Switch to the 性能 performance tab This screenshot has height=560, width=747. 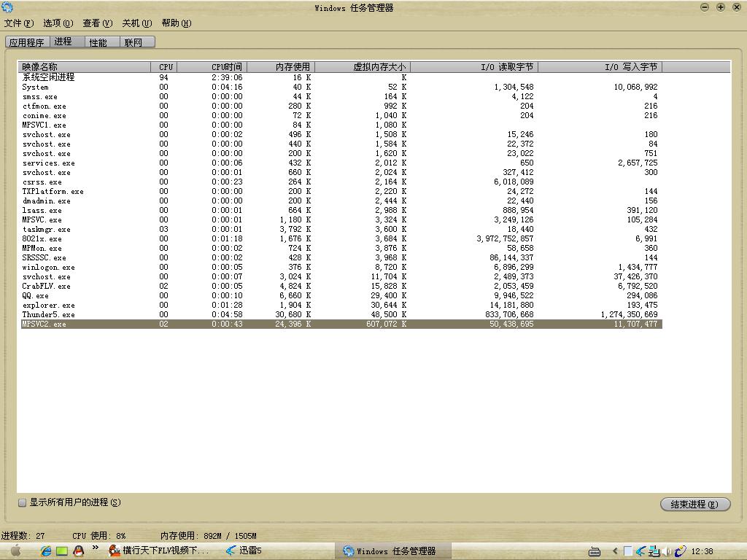pos(98,42)
